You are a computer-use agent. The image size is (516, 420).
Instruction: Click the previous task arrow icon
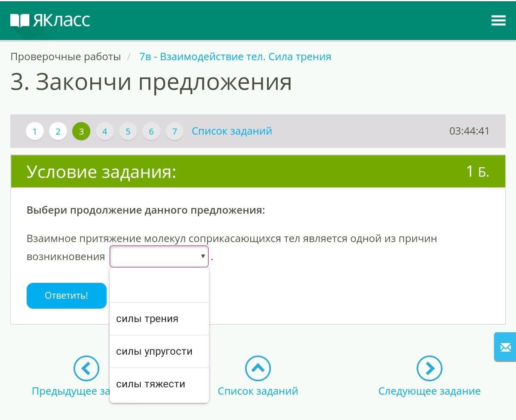86,368
